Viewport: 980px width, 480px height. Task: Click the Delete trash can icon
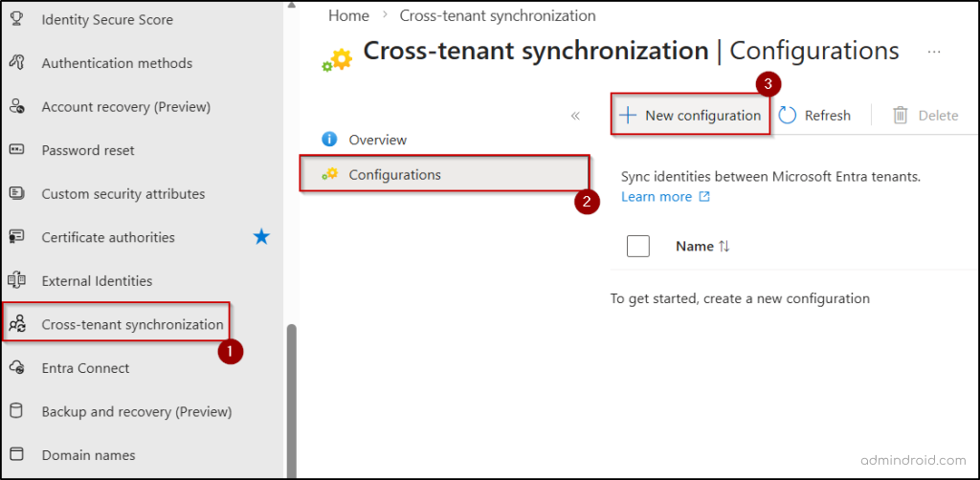point(900,116)
